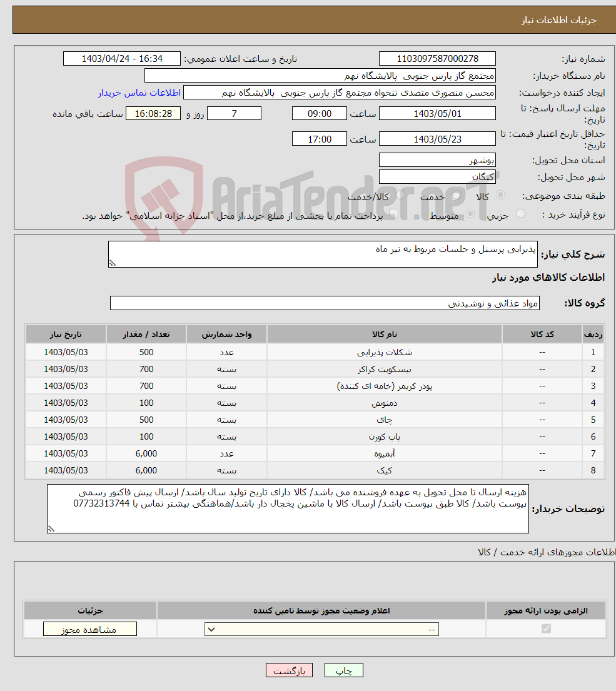Click quantity 500 in چای row
The height and width of the screenshot is (691, 616).
[x=146, y=420]
